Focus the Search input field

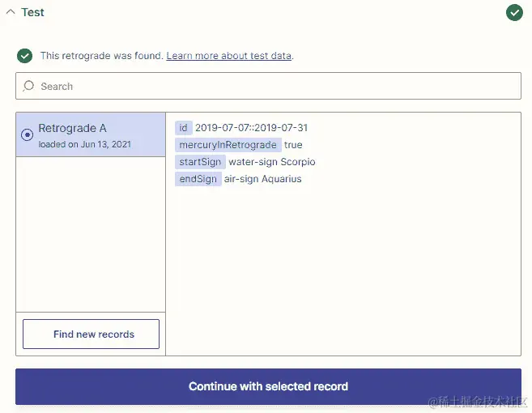tap(268, 86)
